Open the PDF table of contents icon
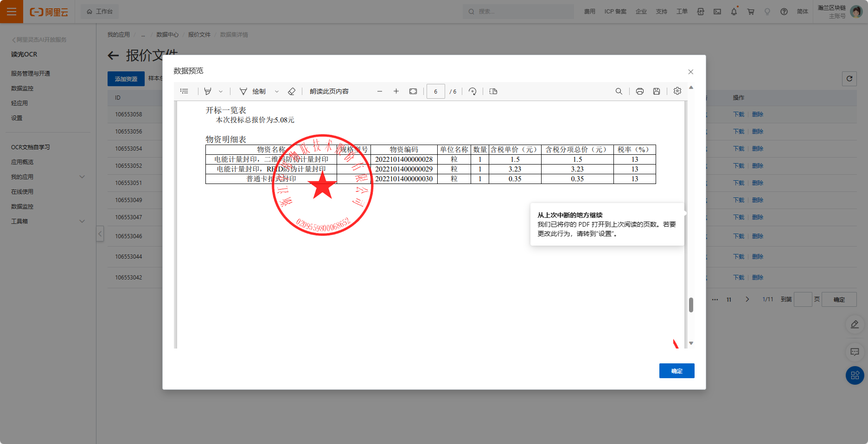Image resolution: width=868 pixels, height=444 pixels. 184,91
